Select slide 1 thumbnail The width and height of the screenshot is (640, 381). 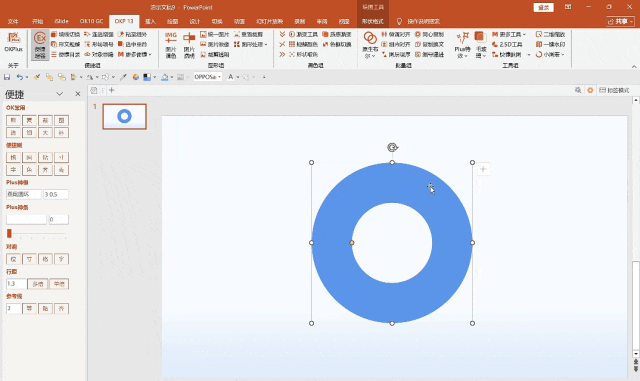pyautogui.click(x=124, y=116)
